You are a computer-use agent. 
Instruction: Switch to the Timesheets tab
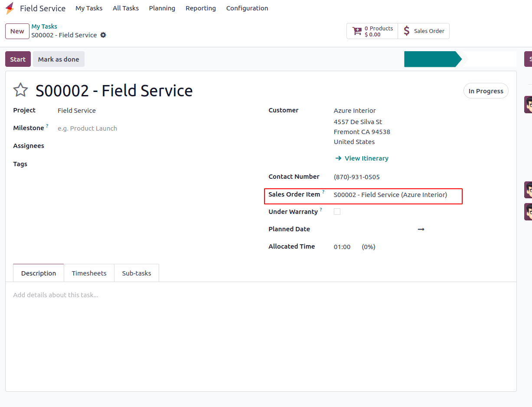[x=89, y=273]
